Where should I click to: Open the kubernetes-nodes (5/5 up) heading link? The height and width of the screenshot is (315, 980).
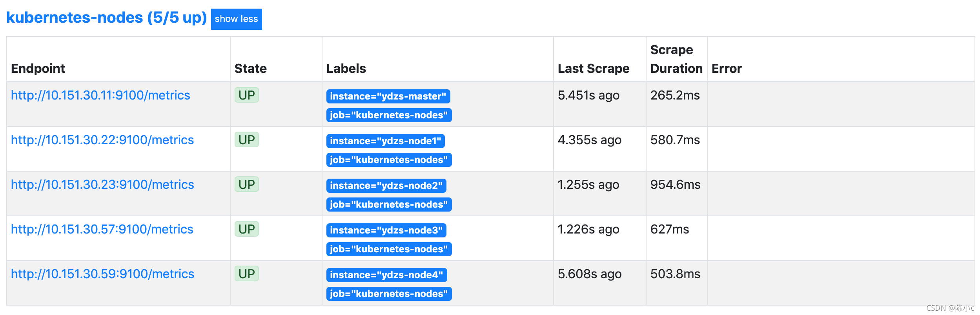(106, 18)
